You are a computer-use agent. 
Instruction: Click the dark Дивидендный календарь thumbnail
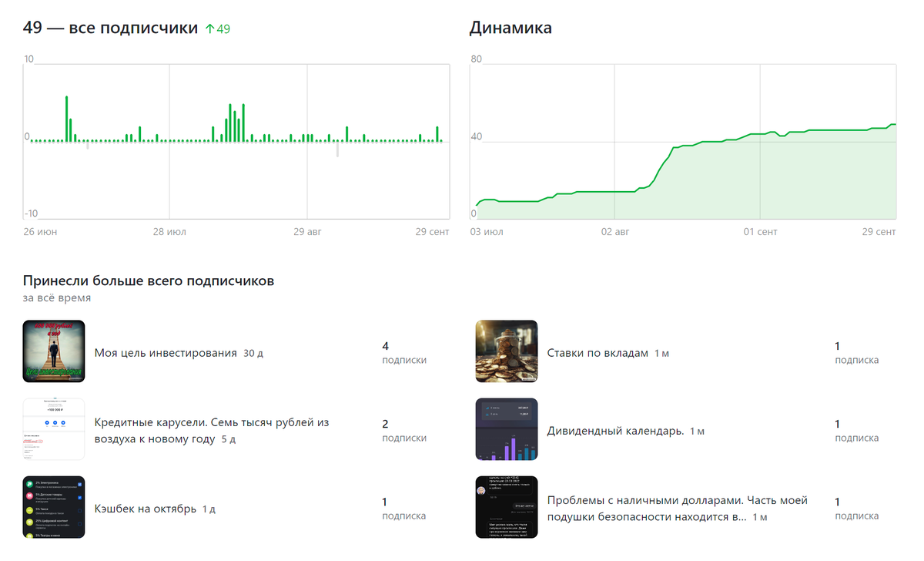pyautogui.click(x=507, y=429)
